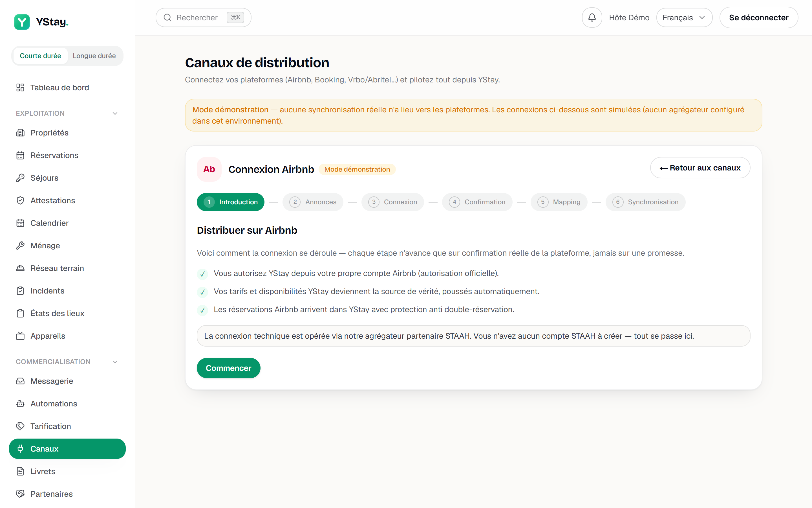Open the Français language dropdown

click(684, 17)
